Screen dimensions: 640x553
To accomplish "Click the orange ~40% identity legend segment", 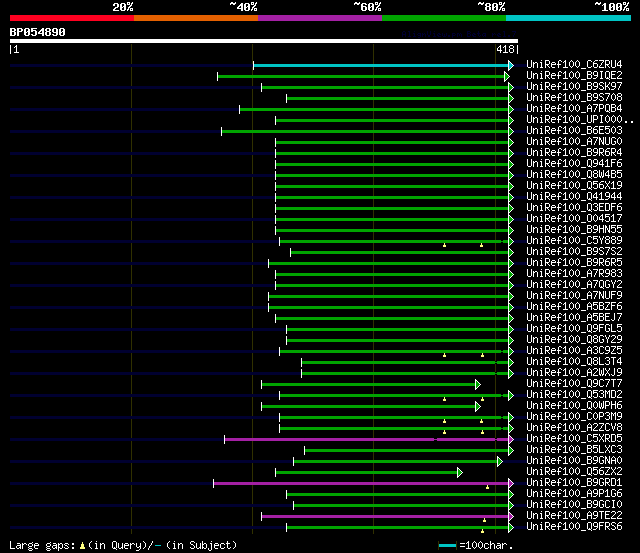I will click(x=196, y=18).
